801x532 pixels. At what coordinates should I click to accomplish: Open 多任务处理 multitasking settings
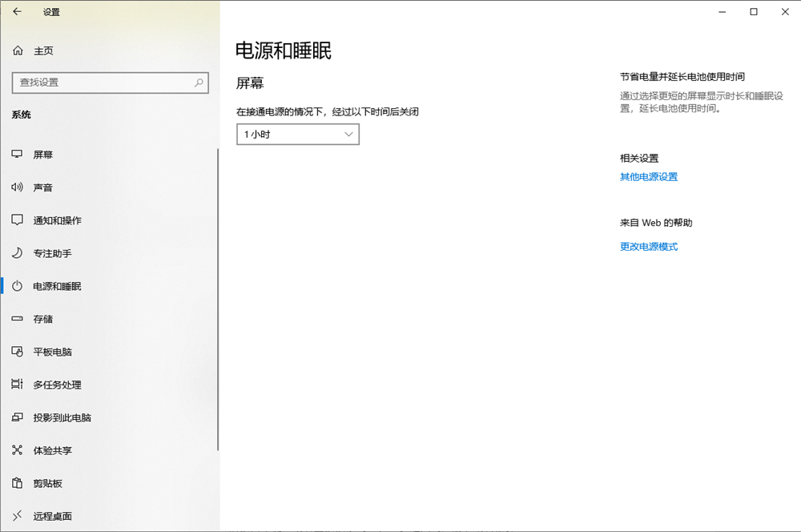52,385
